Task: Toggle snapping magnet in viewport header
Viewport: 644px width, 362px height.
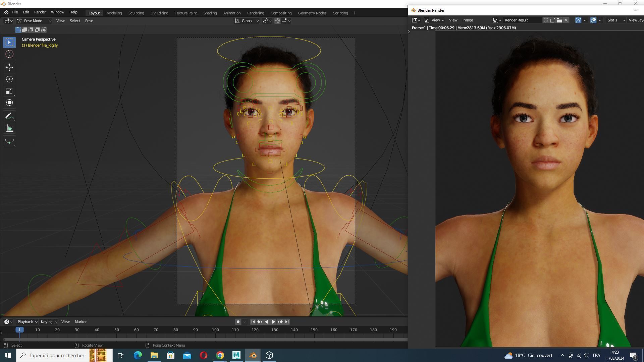Action: (277, 21)
